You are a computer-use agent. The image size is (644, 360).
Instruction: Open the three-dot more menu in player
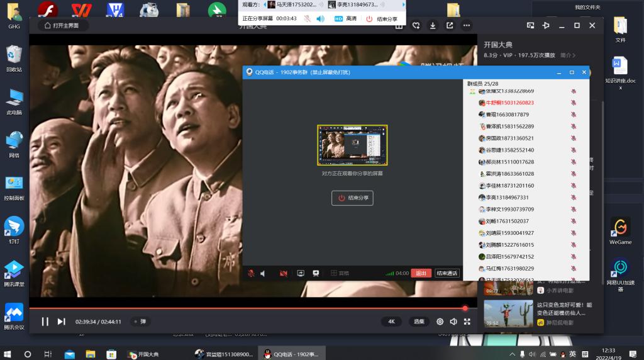click(467, 25)
